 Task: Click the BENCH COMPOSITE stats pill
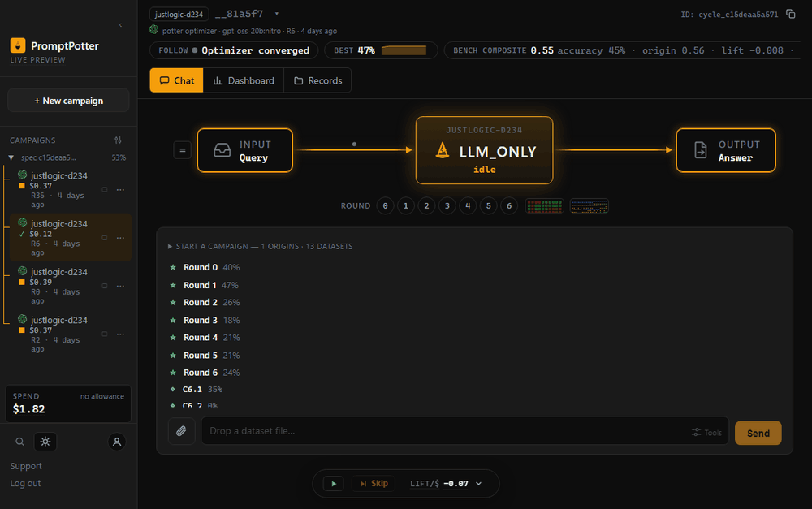pyautogui.click(x=621, y=50)
